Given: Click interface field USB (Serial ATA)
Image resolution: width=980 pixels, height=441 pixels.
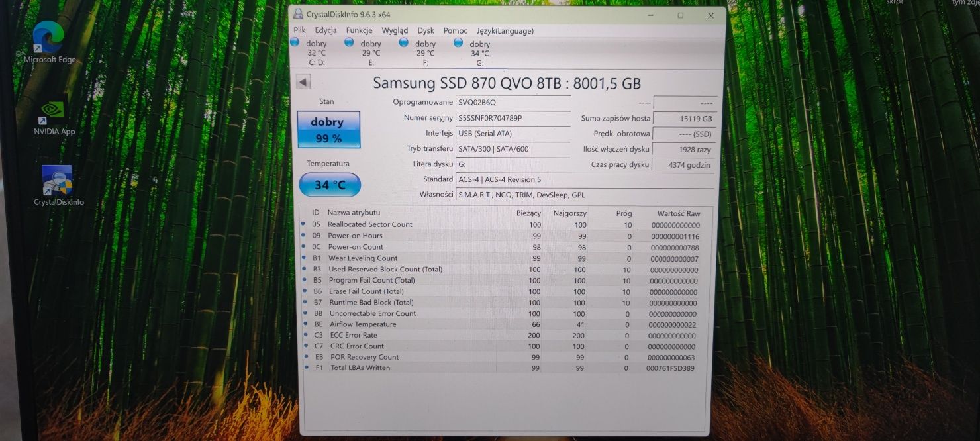Looking at the screenshot, I should (513, 134).
